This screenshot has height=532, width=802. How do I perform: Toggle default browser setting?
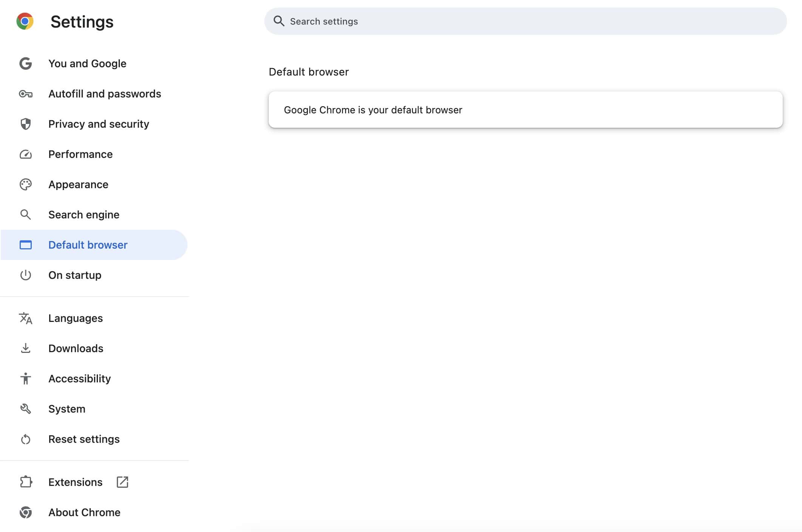[525, 109]
